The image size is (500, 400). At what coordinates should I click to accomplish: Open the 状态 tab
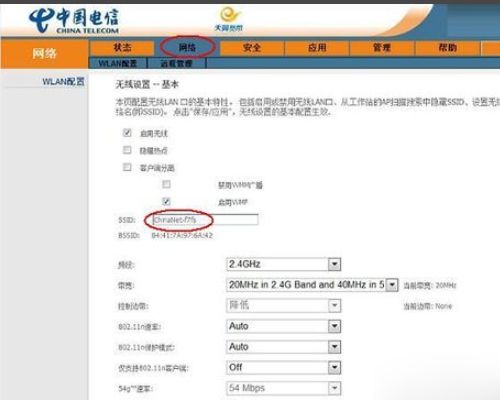pos(122,48)
